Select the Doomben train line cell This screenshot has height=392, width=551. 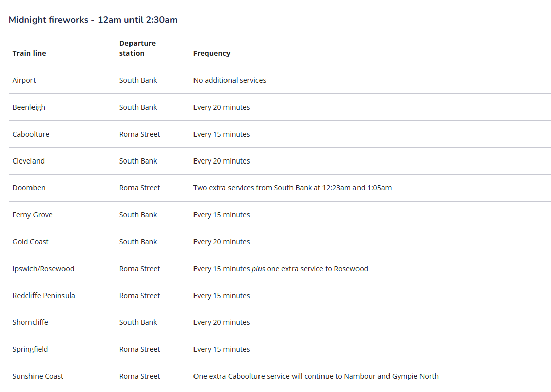pyautogui.click(x=29, y=188)
